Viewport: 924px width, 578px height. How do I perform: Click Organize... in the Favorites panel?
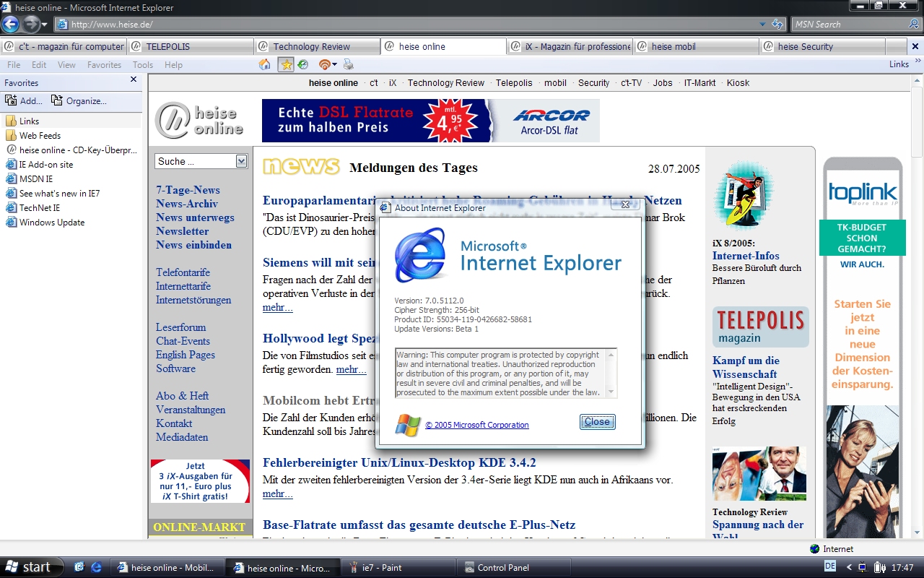[x=79, y=101]
